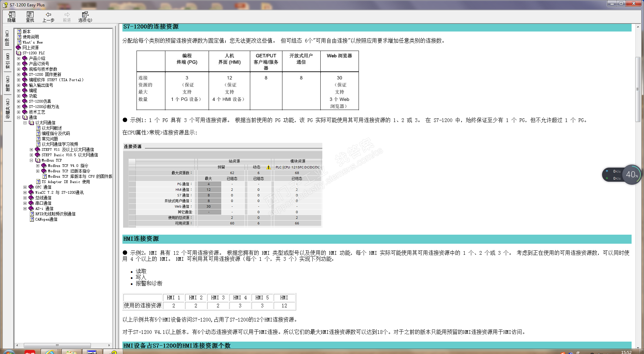Click the table header GET/PUT 客户端/服务器
The width and height of the screenshot is (644, 354).
(266, 62)
